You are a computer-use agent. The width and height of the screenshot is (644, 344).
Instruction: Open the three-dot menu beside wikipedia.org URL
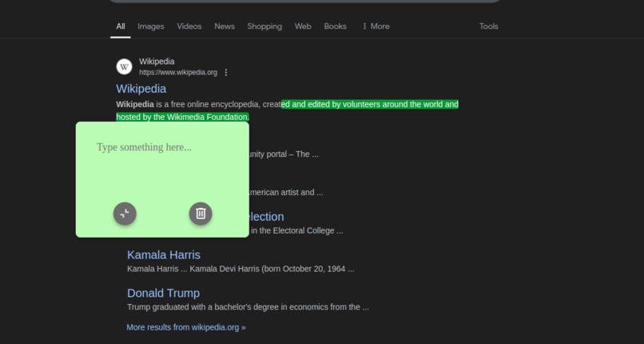coord(226,72)
